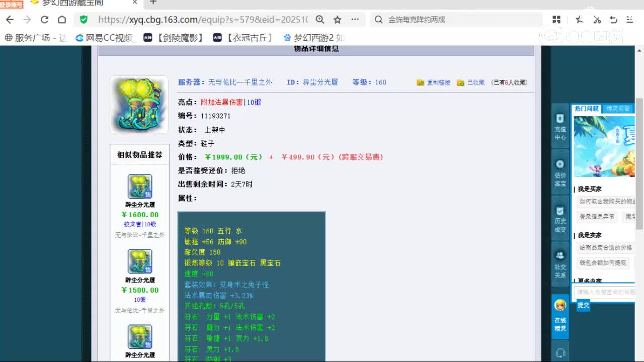This screenshot has height=362, width=644.
Task: Click the question input field in help panel
Action: (x=604, y=292)
